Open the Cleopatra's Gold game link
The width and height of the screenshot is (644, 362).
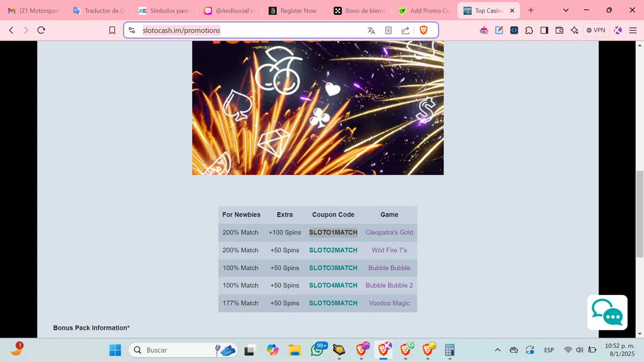(389, 232)
